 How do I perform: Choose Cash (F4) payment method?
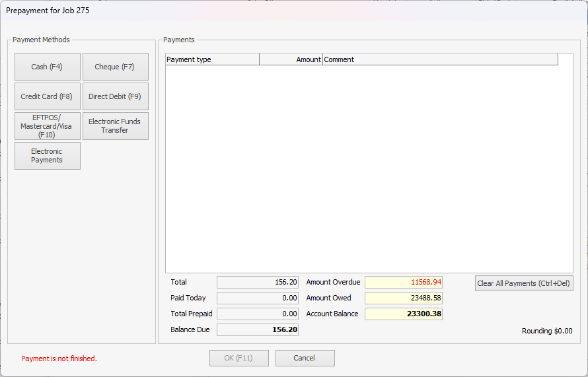(48, 67)
